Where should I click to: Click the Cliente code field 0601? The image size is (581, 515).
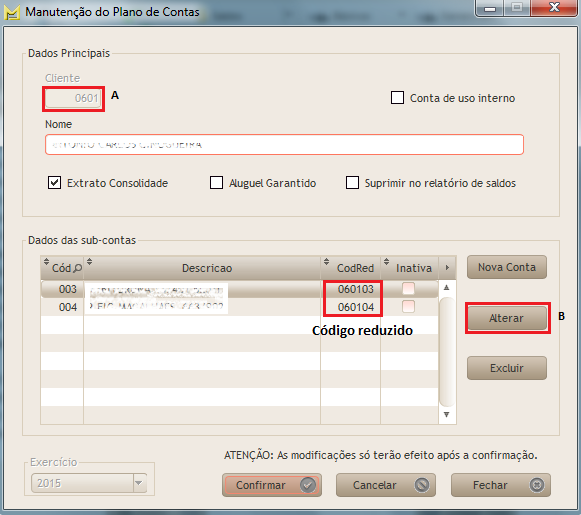(73, 98)
